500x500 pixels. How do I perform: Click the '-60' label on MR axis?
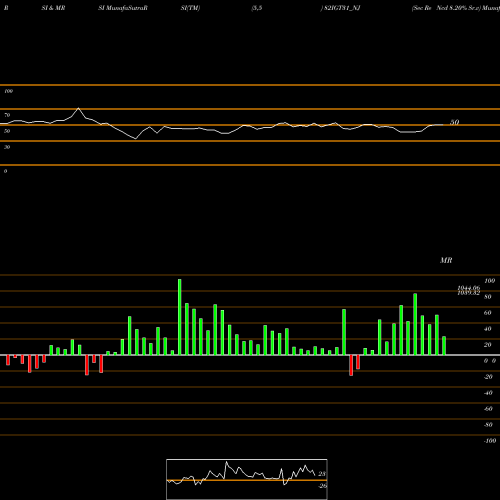point(488,409)
